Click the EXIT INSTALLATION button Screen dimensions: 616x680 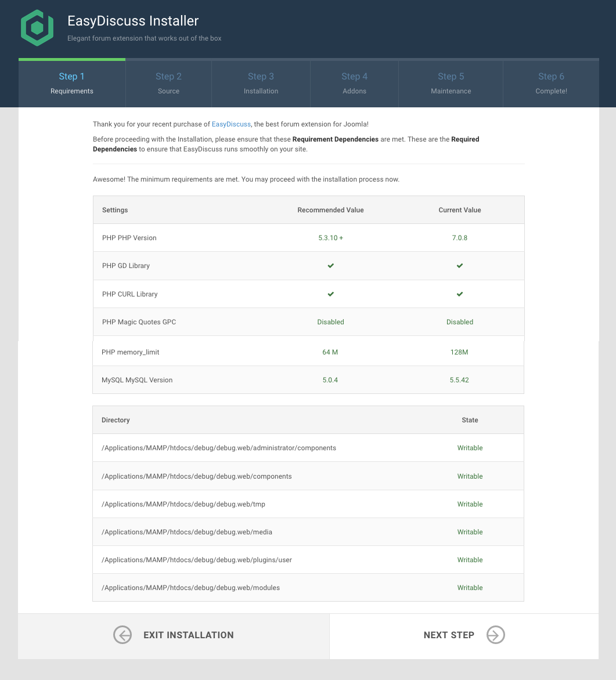[x=174, y=636]
